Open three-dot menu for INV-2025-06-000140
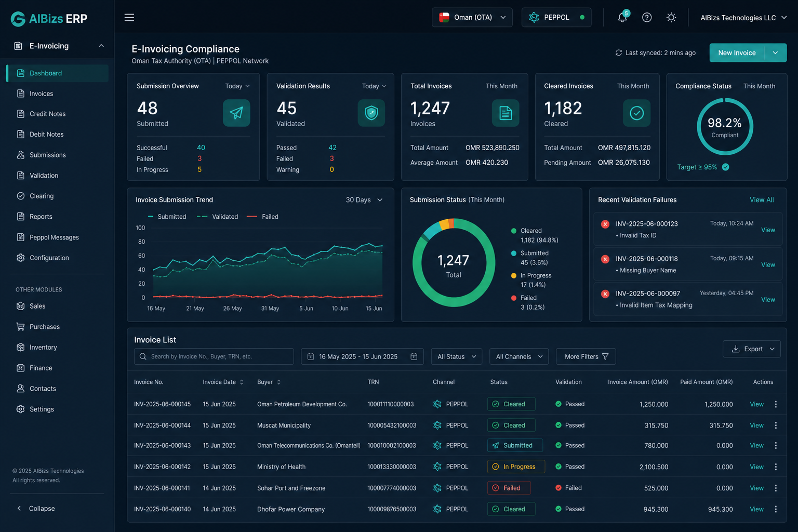 click(x=776, y=509)
